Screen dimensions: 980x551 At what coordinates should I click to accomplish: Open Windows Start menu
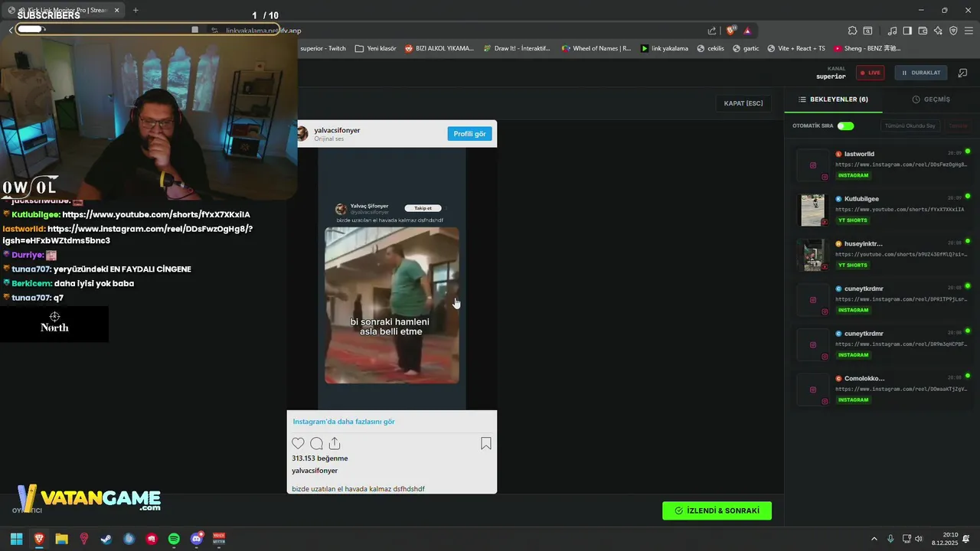tap(16, 539)
